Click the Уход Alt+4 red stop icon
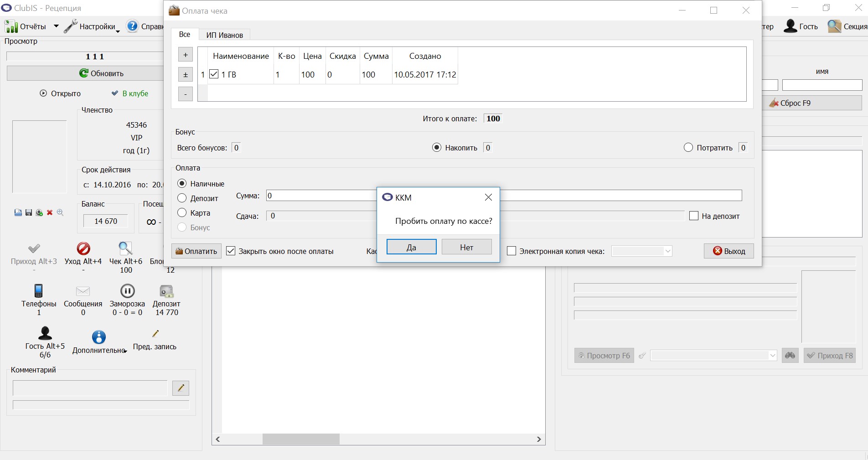Screen dimensions: 868x460 pyautogui.click(x=83, y=248)
